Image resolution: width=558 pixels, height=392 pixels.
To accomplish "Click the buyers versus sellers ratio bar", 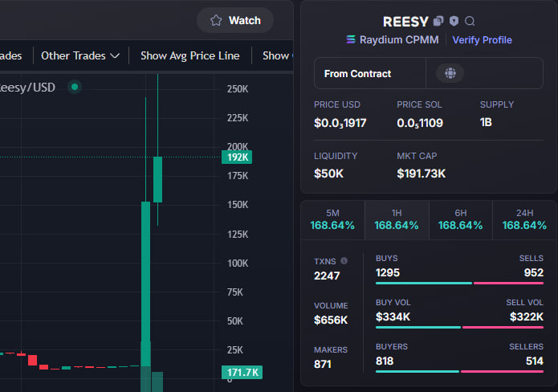I will coord(459,372).
